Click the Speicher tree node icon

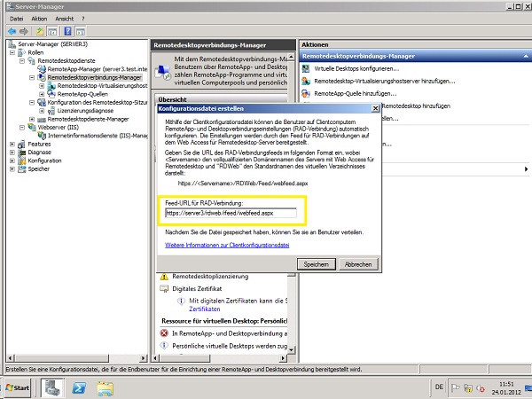(x=21, y=169)
